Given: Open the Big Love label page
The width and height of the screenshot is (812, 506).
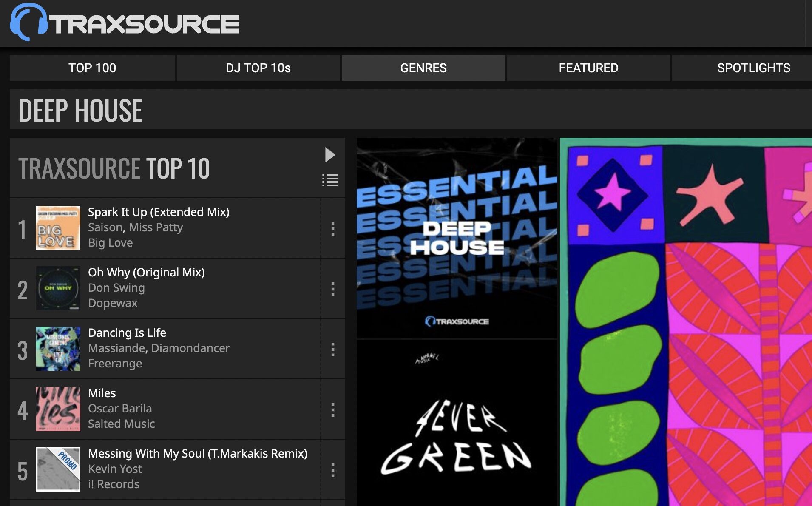Looking at the screenshot, I should tap(111, 243).
